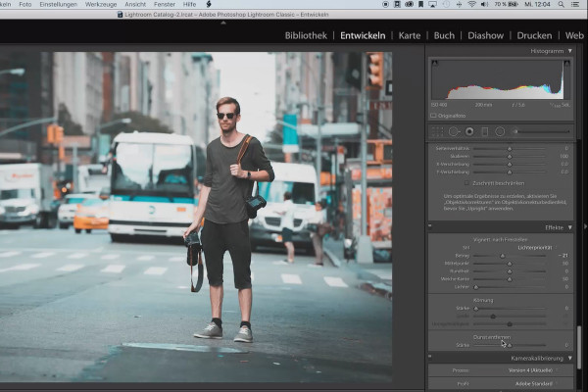Select the crop overlay tool
The width and height of the screenshot is (588, 392).
[x=438, y=130]
